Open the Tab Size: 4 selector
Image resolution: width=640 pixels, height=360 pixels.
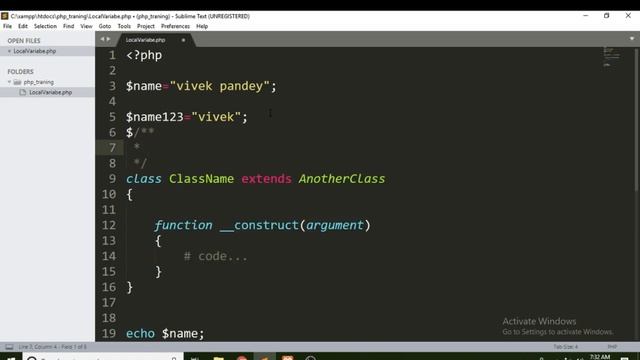pos(565,347)
